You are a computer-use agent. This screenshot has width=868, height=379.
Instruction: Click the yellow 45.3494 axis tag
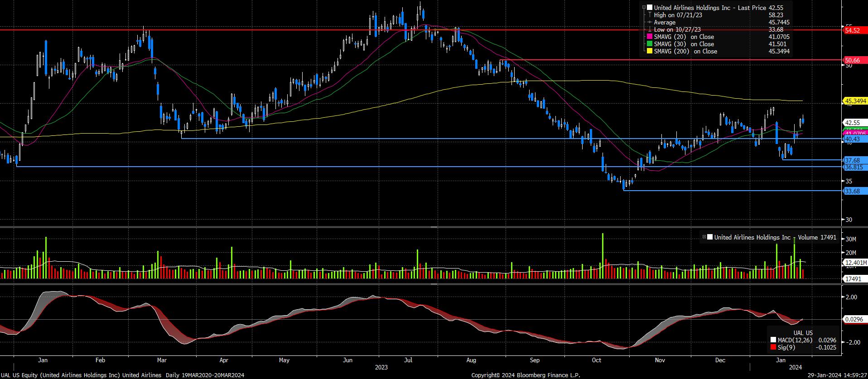coord(854,101)
